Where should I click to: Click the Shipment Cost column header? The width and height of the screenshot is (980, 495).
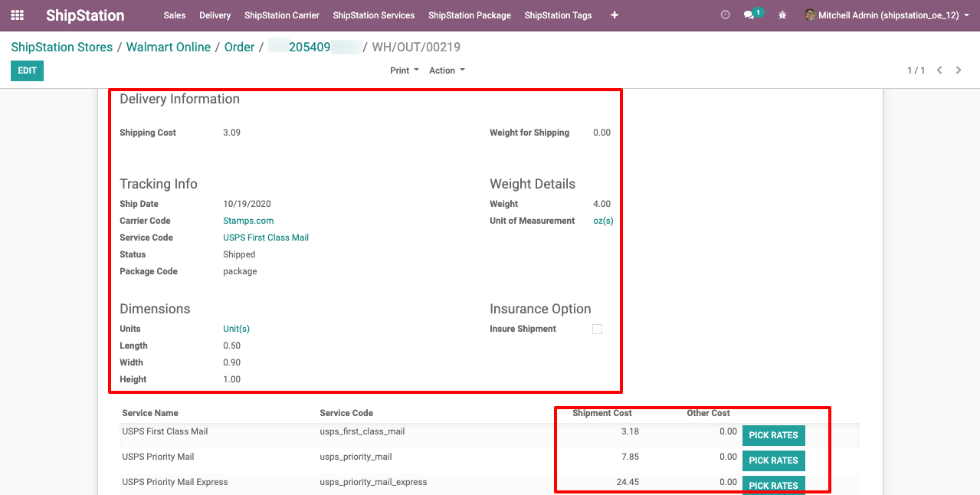click(x=602, y=413)
